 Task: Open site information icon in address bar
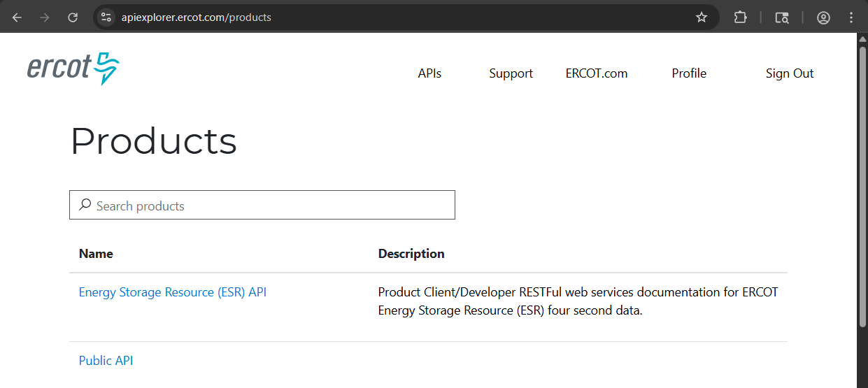(x=106, y=17)
